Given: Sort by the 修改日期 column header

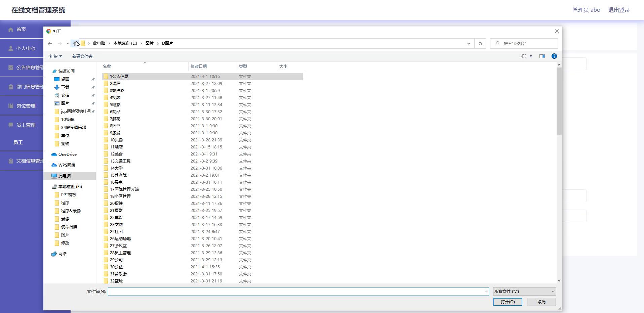Looking at the screenshot, I should [199, 66].
